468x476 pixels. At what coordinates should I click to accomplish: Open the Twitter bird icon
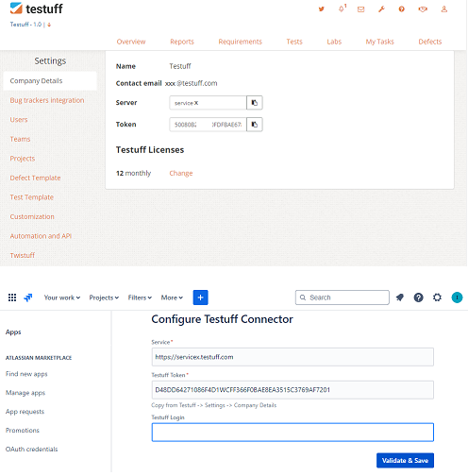[x=321, y=9]
